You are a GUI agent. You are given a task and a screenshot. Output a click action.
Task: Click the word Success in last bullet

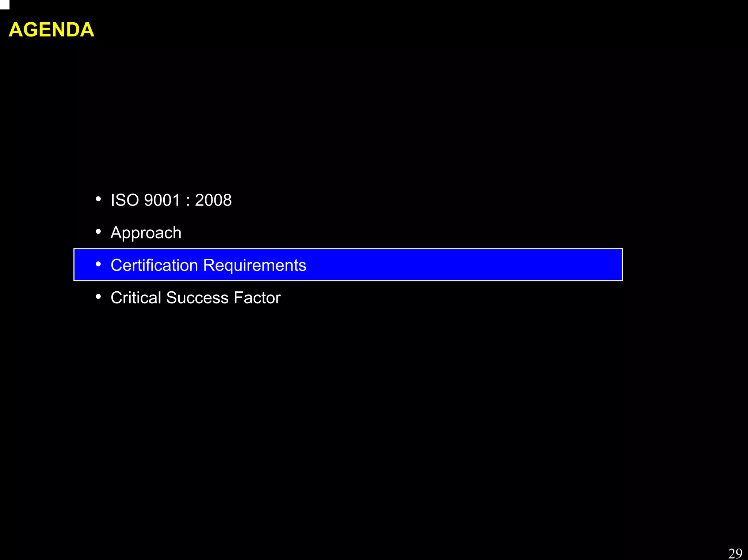(197, 298)
